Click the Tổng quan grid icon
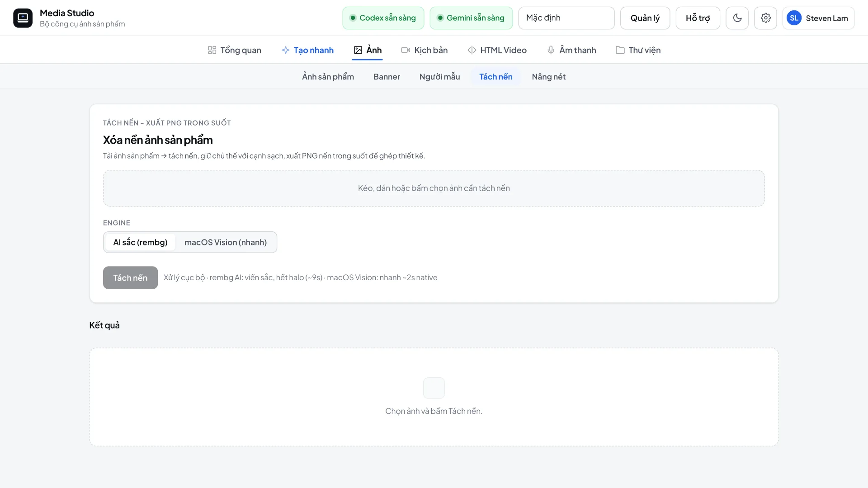The height and width of the screenshot is (488, 868). (212, 50)
